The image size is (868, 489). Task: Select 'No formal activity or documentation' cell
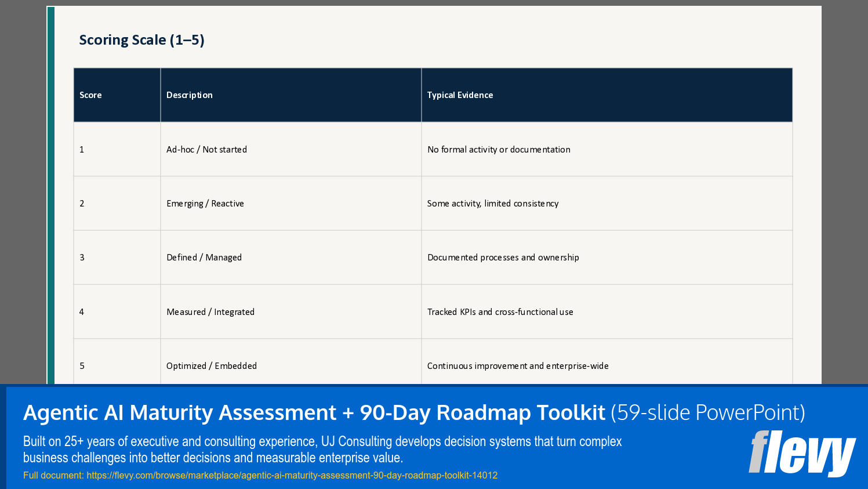click(607, 149)
